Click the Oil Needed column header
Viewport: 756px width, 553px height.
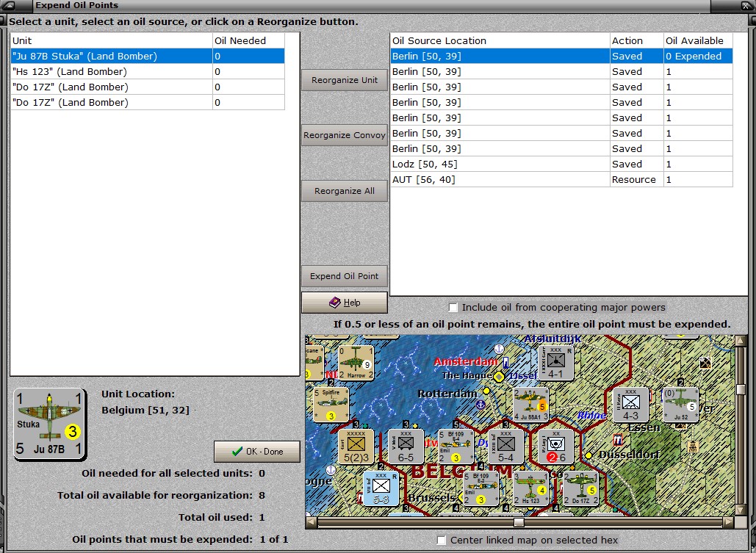tap(248, 40)
